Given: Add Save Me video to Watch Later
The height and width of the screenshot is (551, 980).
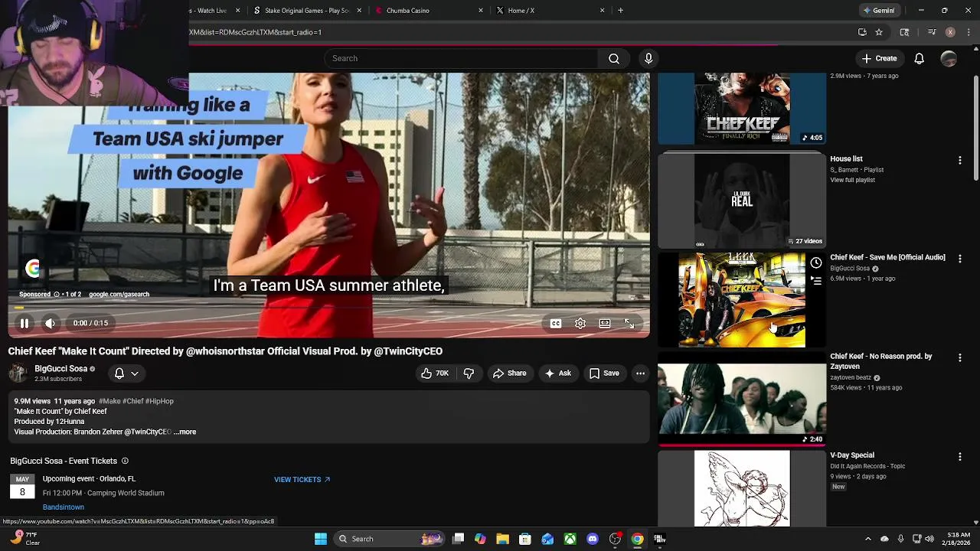Looking at the screenshot, I should tap(816, 263).
